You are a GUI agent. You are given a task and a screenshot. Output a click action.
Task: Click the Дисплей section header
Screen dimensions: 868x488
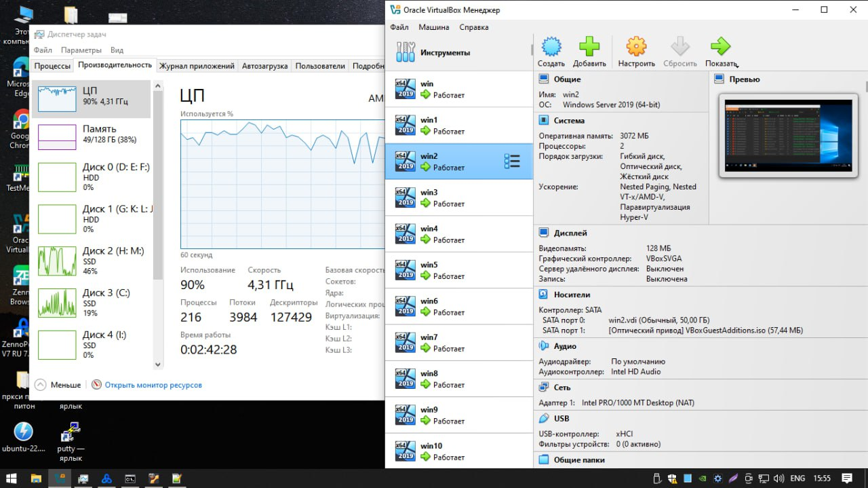[x=570, y=233]
